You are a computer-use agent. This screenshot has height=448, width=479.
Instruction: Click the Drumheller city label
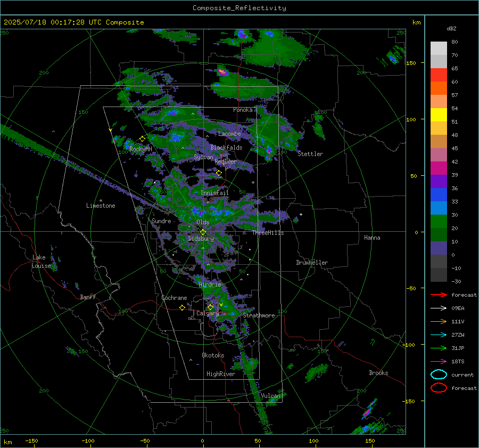(x=312, y=263)
